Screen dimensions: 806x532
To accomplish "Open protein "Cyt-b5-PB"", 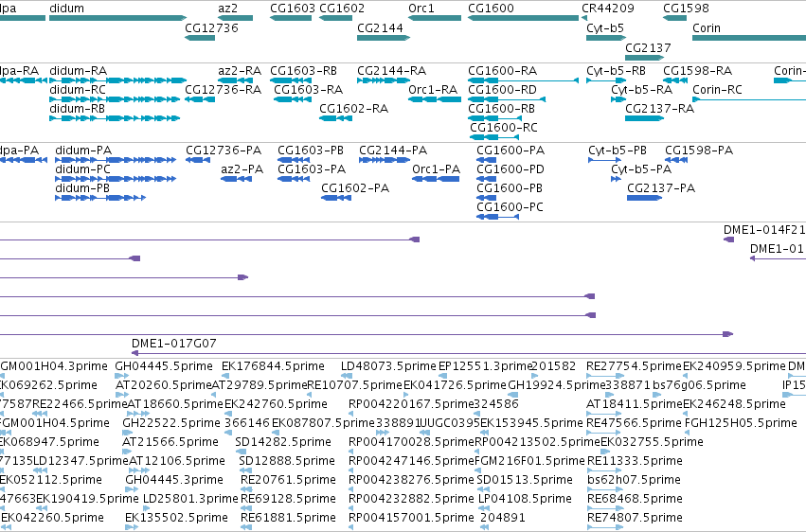I will [604, 160].
